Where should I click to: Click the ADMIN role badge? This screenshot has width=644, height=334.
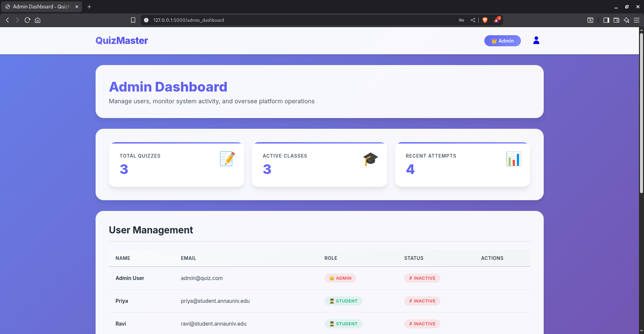pos(340,278)
